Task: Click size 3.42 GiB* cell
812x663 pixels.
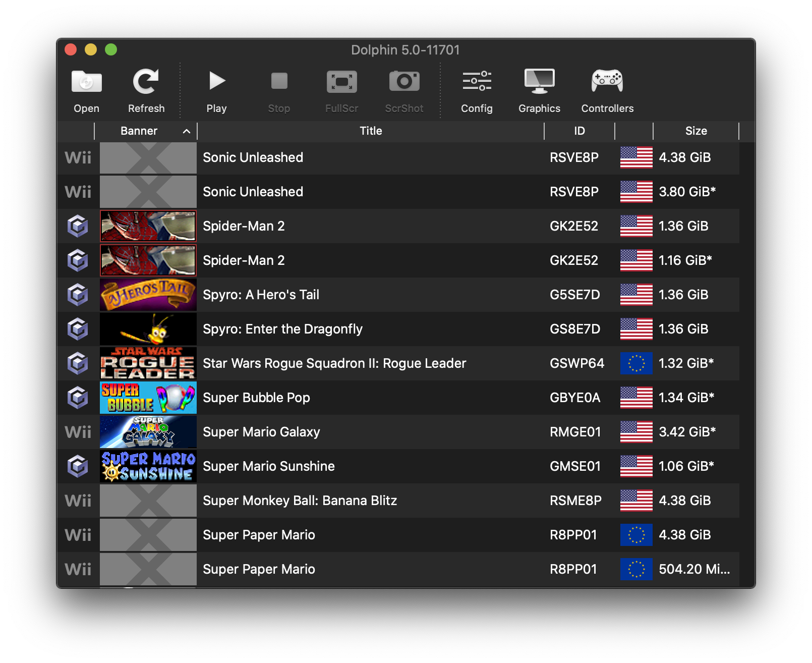Action: click(x=687, y=432)
